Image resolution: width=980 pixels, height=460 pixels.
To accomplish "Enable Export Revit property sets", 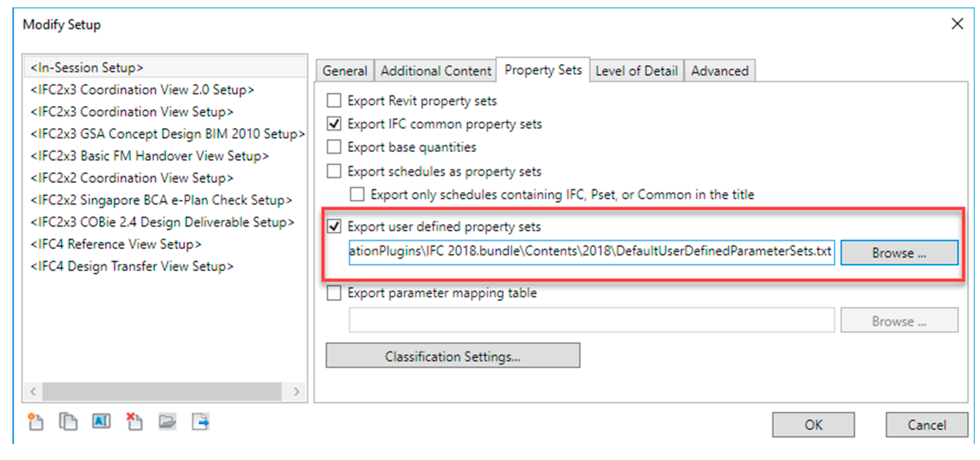I will pyautogui.click(x=334, y=101).
